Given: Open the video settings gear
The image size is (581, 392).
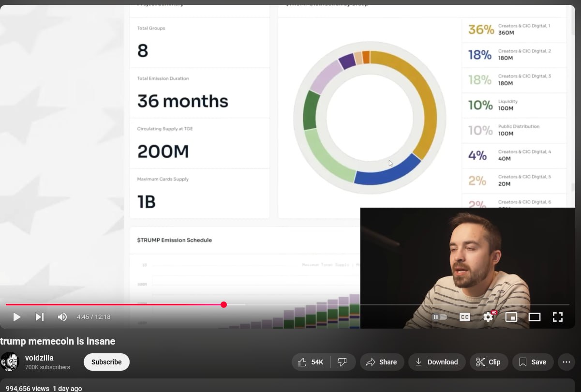Looking at the screenshot, I should pos(488,317).
